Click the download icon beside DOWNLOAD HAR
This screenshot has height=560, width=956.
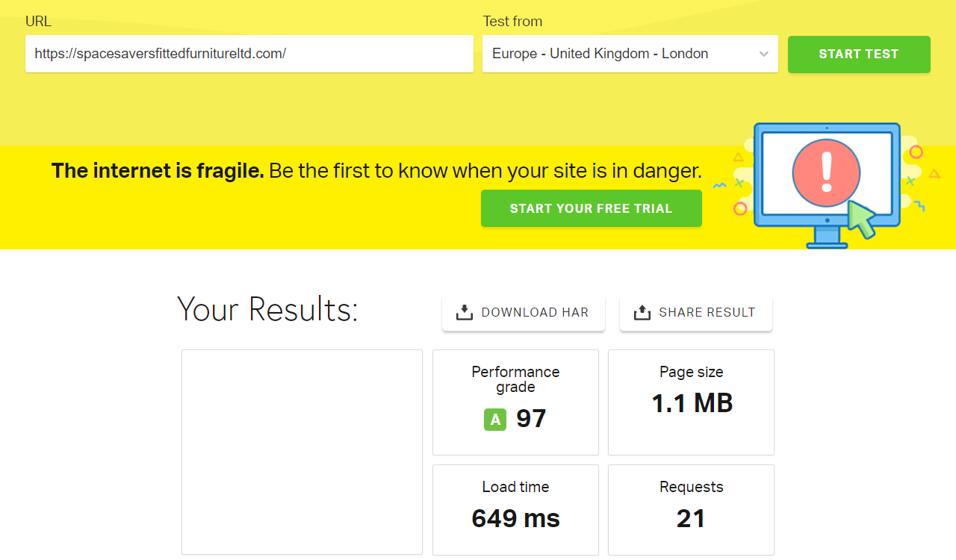pos(465,313)
